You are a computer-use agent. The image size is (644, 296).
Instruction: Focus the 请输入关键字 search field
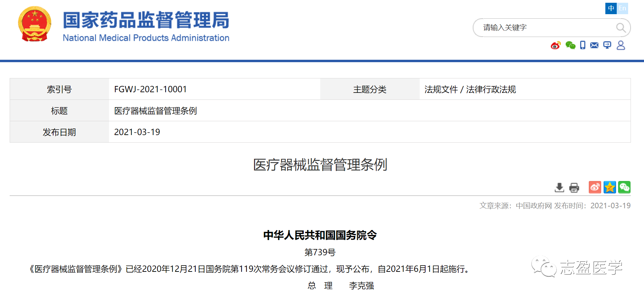coord(545,28)
